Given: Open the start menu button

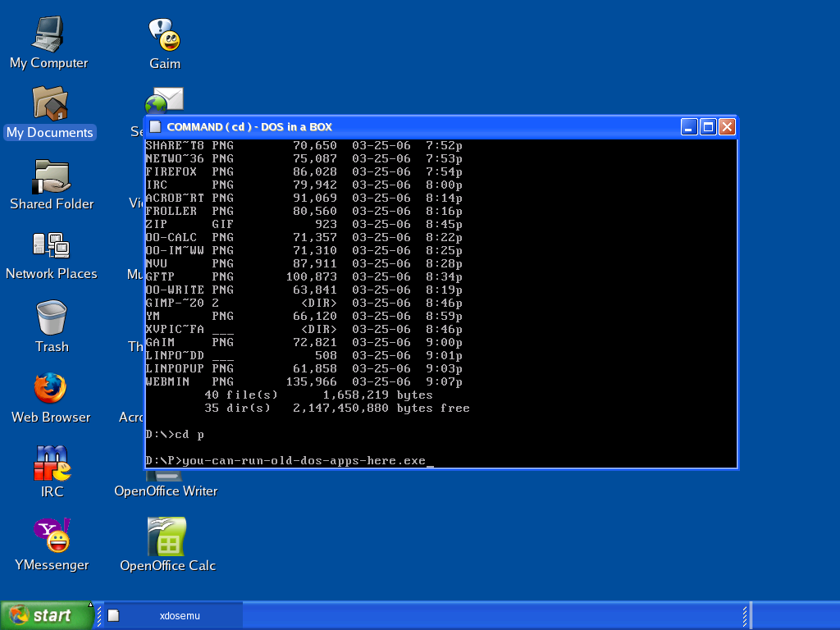Looking at the screenshot, I should (47, 615).
